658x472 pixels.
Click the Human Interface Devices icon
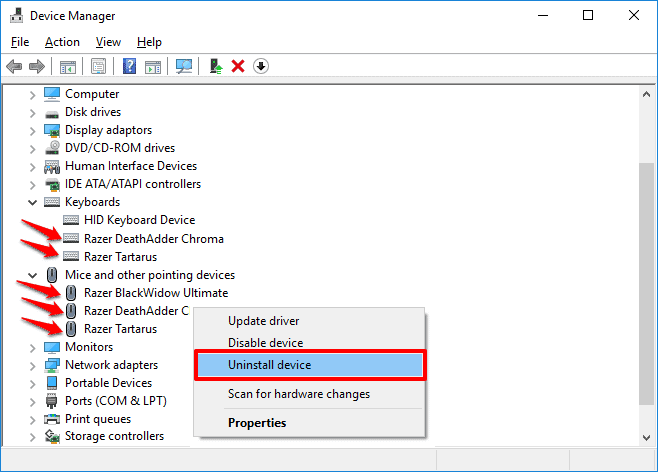(x=52, y=167)
